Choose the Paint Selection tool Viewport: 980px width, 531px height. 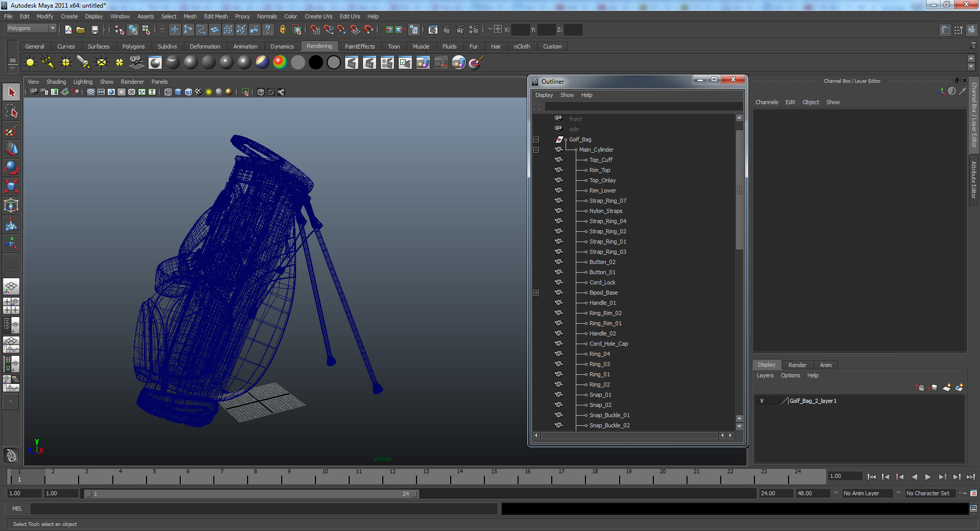[11, 130]
